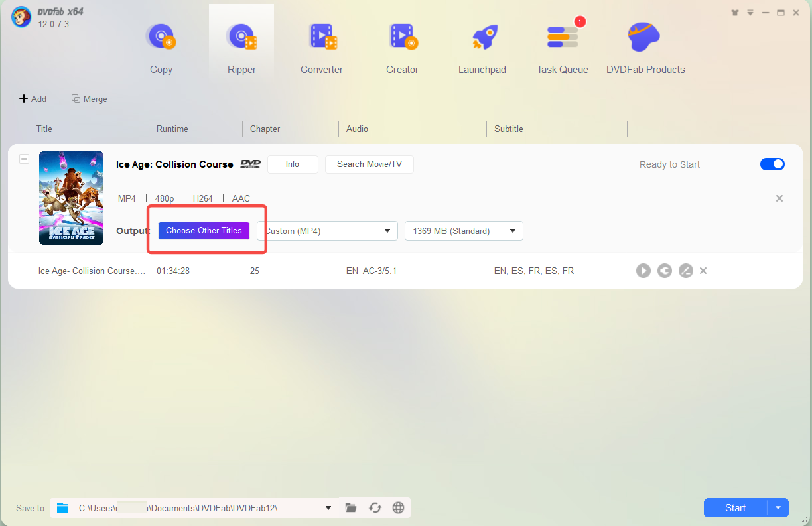The width and height of the screenshot is (812, 526).
Task: Browse output folder icon
Action: 351,508
